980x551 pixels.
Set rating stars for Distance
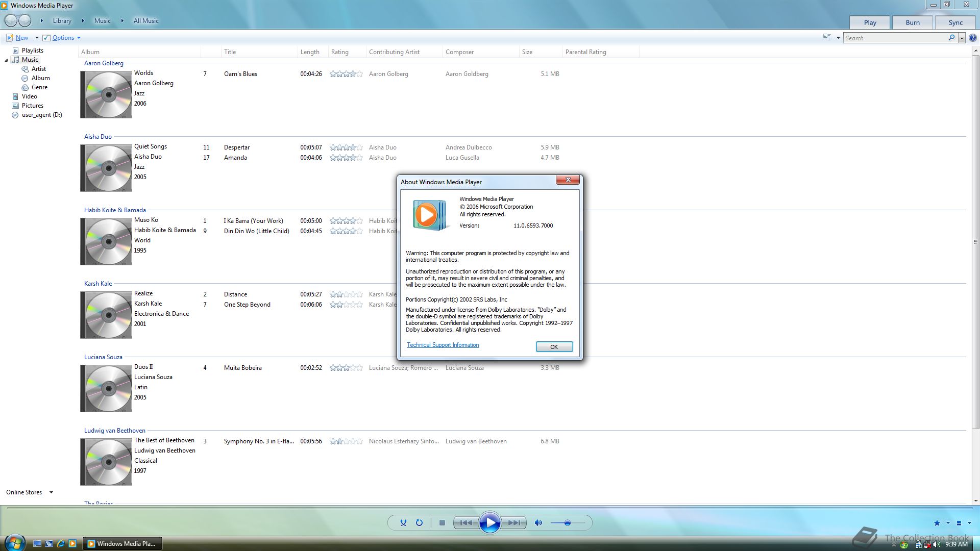pos(346,294)
